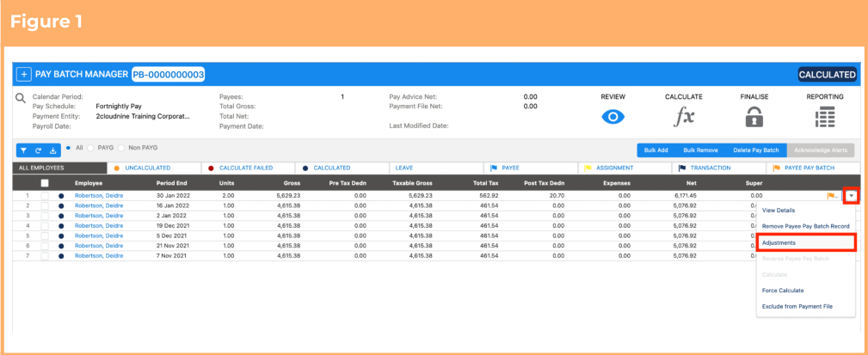Refresh the list with the circular arrow icon

click(x=39, y=150)
